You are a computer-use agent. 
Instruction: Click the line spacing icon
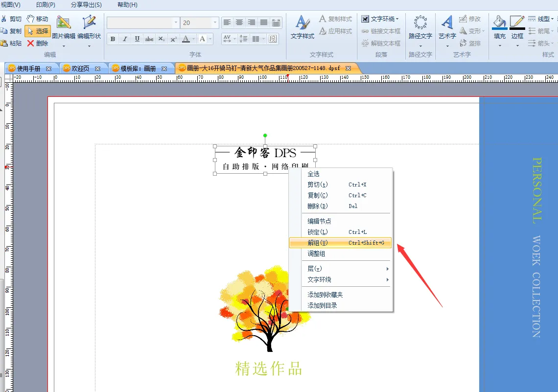coord(243,39)
